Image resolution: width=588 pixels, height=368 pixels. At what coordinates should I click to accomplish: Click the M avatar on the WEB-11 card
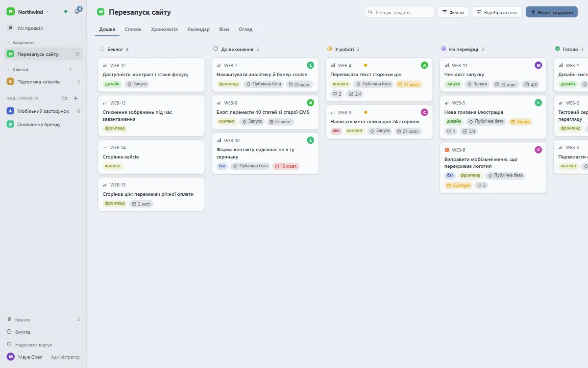coord(539,65)
